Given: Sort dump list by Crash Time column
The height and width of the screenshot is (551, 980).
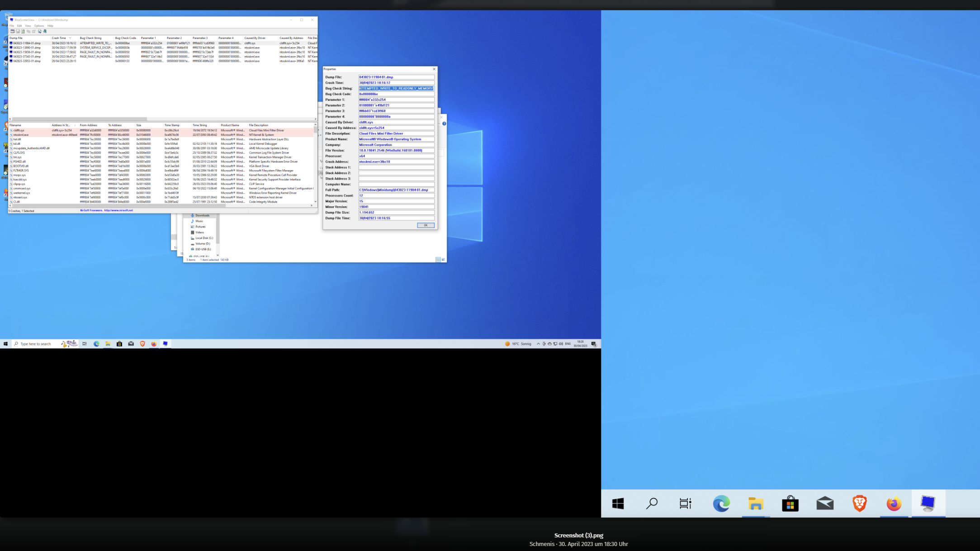Looking at the screenshot, I should (59, 38).
